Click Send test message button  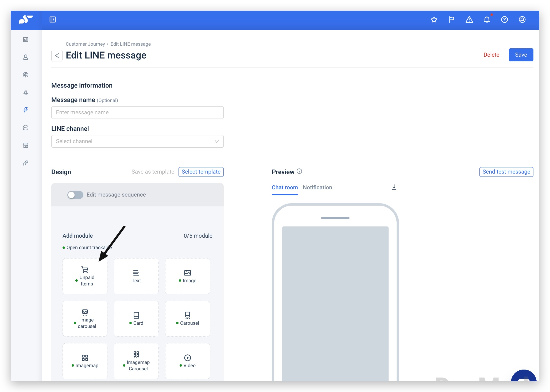click(506, 172)
